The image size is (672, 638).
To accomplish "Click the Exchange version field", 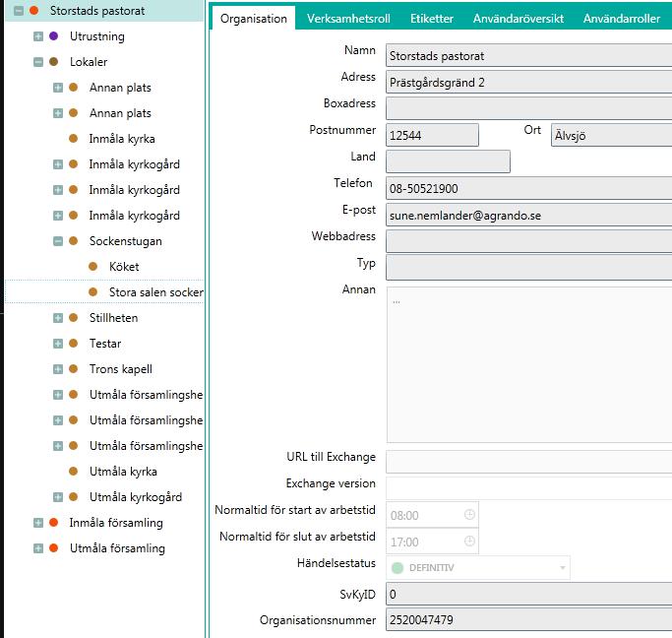I will (x=529, y=488).
